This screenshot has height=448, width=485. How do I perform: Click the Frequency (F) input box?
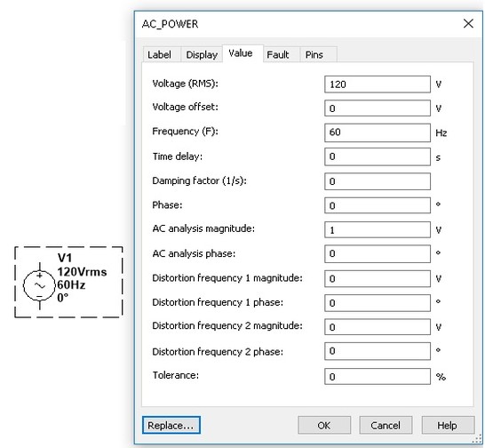click(x=378, y=132)
